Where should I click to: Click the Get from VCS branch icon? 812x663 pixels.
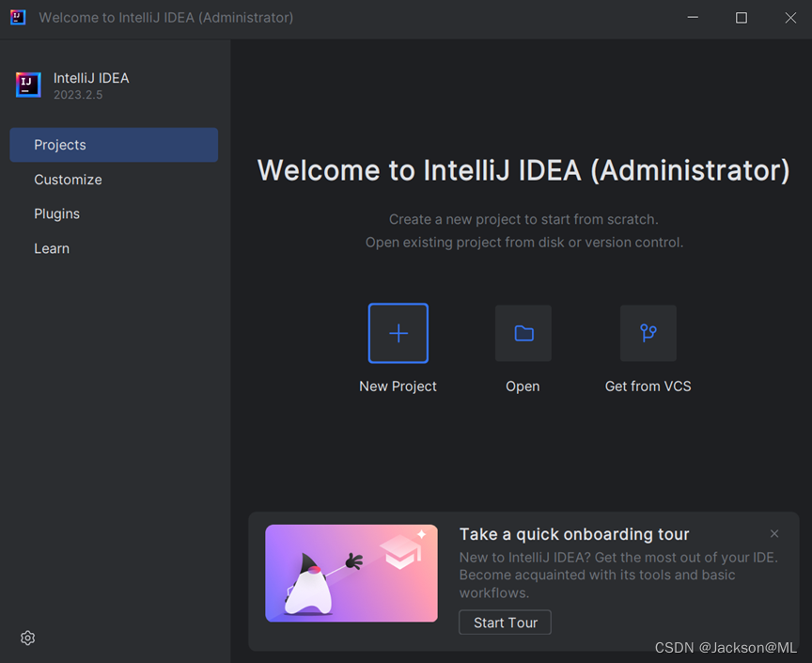pyautogui.click(x=648, y=333)
